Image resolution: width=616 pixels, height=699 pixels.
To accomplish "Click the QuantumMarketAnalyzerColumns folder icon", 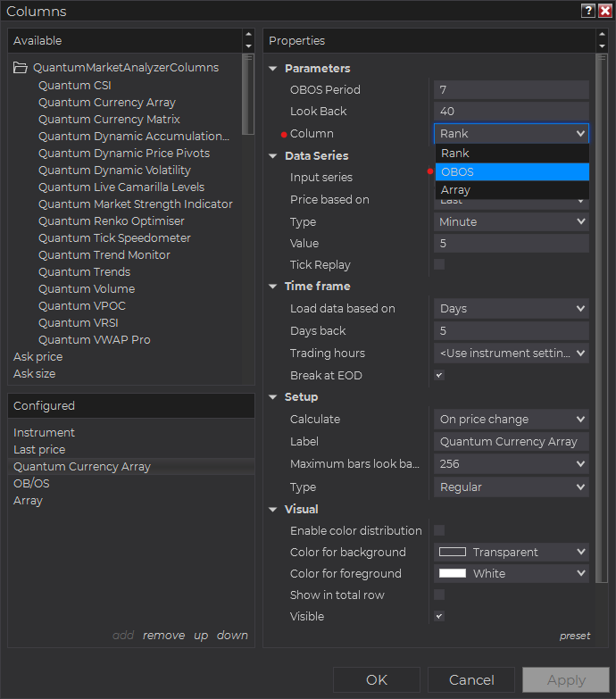I will (x=21, y=68).
